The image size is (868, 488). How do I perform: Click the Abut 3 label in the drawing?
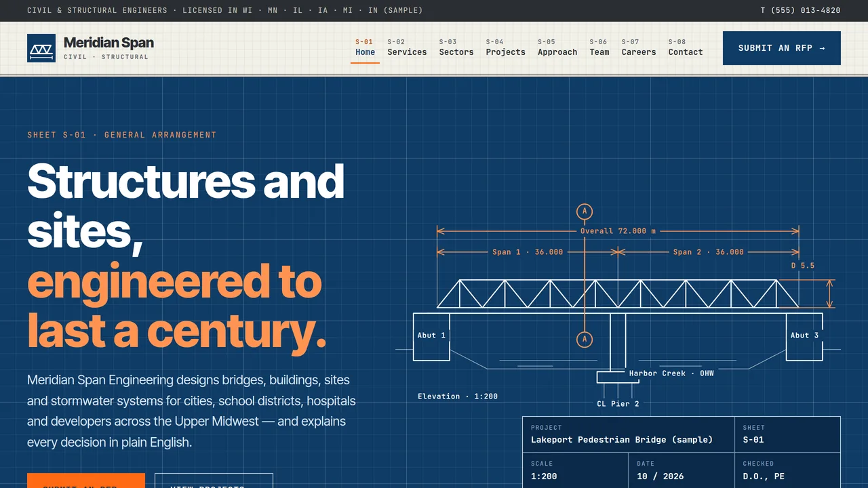pyautogui.click(x=804, y=335)
